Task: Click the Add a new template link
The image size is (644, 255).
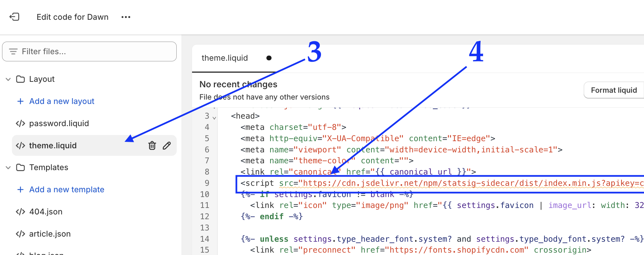Action: [67, 190]
